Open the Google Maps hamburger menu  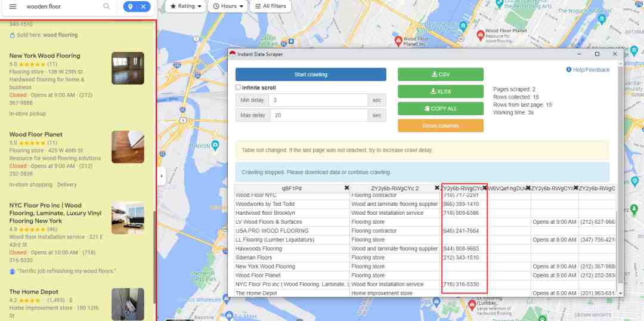(13, 7)
